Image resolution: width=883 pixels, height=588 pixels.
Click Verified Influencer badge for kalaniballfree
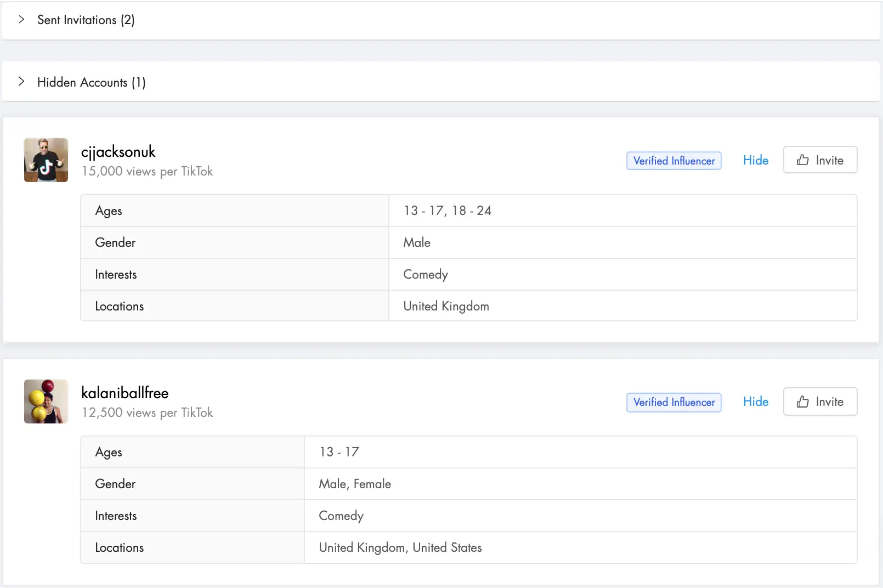click(673, 402)
